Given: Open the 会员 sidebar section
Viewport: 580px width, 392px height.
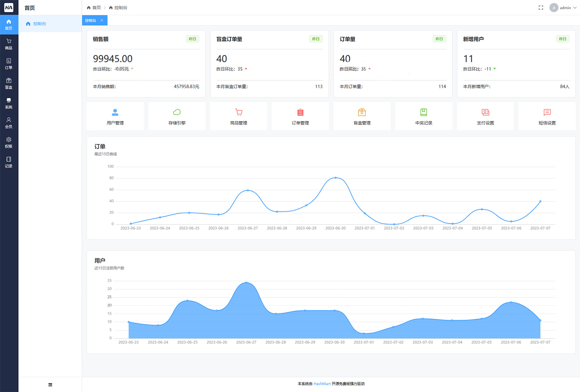Looking at the screenshot, I should click(x=9, y=124).
